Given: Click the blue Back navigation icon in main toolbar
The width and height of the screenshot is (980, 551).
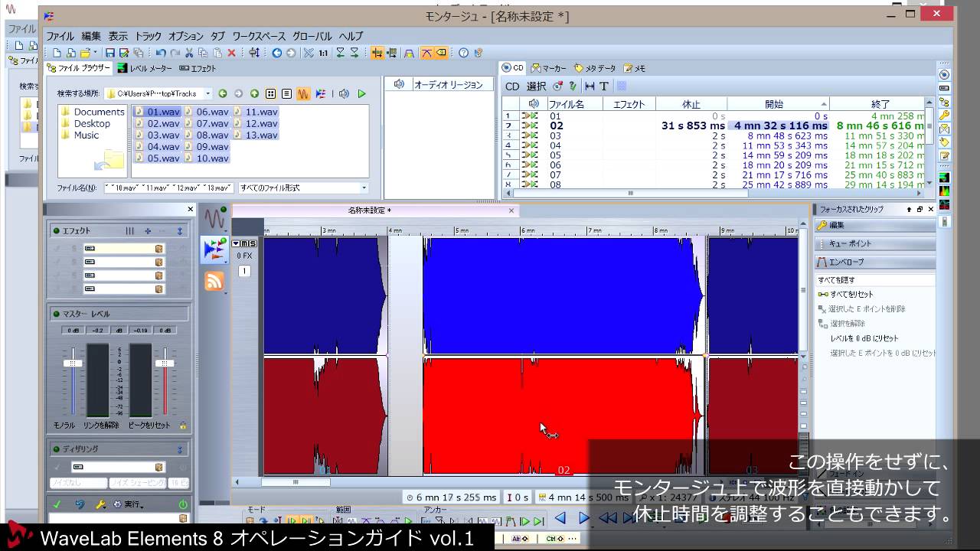Looking at the screenshot, I should (277, 53).
